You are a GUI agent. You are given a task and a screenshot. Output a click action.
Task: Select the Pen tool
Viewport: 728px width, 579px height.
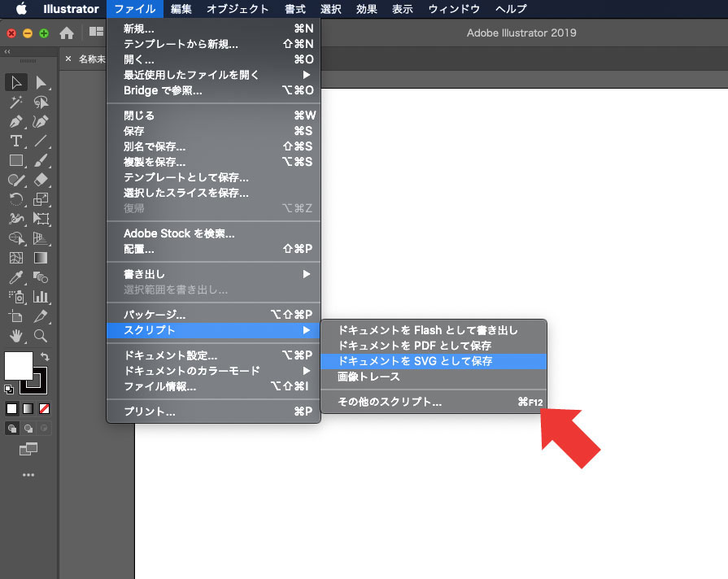[x=16, y=122]
